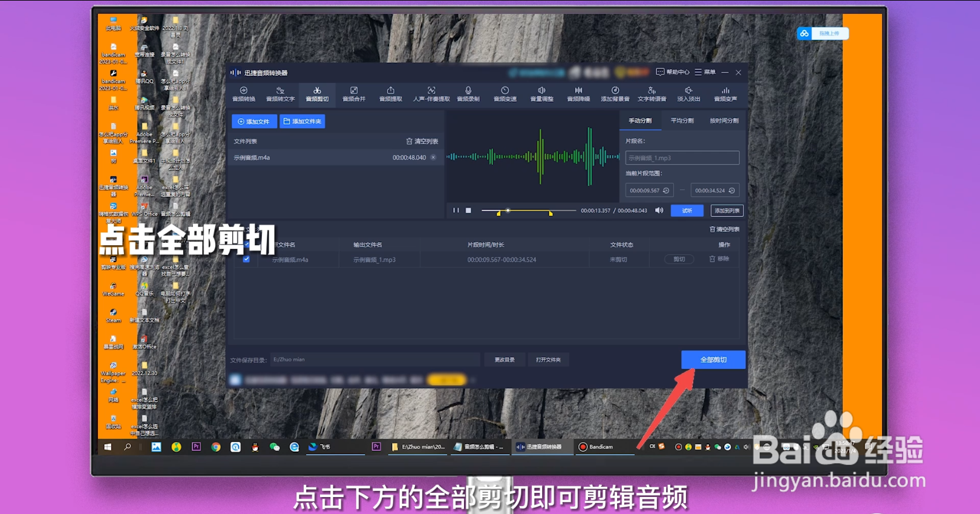Select the 音频剪切 audio cut tool
Viewport: 980px width, 514px height.
[x=317, y=94]
